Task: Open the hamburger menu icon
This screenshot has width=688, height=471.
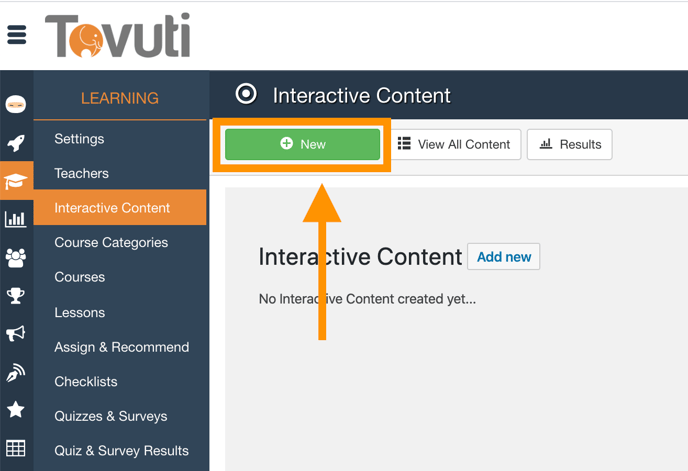Action: click(x=17, y=35)
